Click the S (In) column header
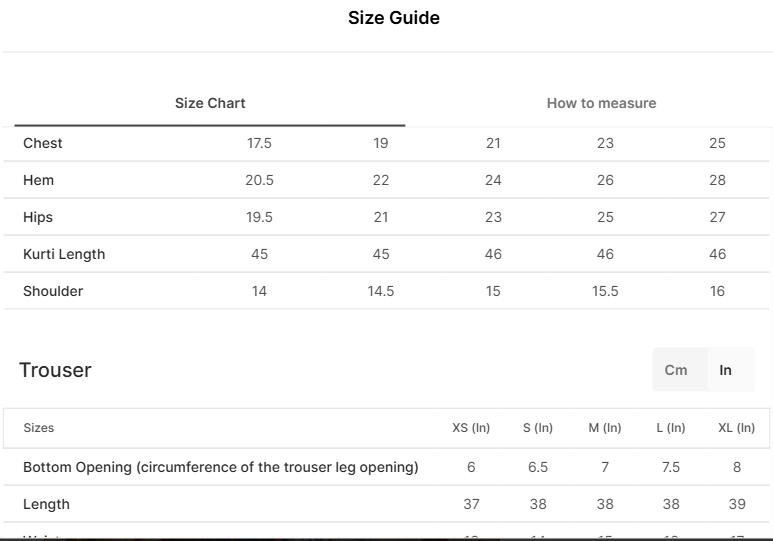The width and height of the screenshot is (773, 541). (538, 428)
